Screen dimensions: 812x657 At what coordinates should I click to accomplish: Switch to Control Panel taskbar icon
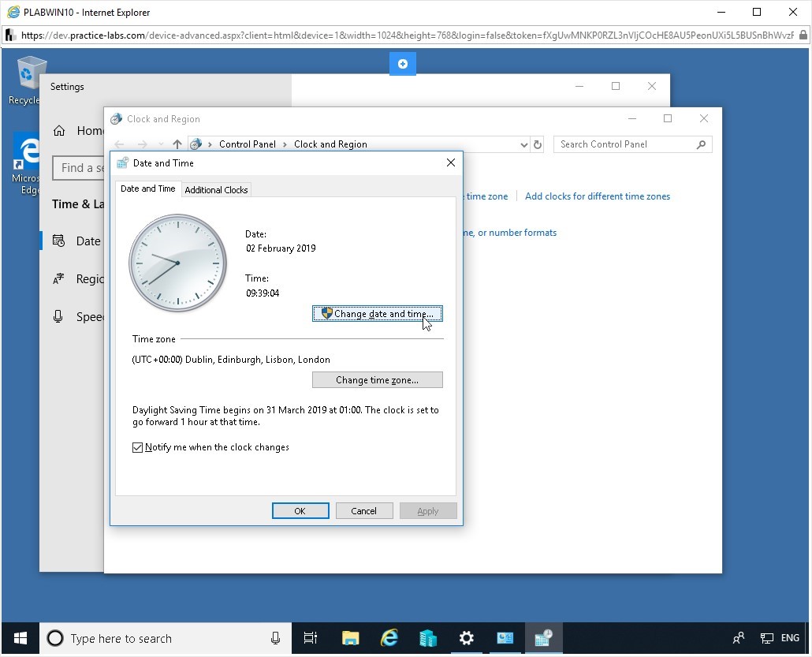(x=505, y=638)
